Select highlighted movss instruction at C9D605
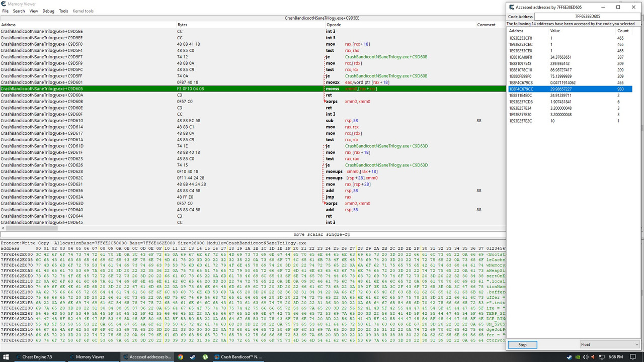Image resolution: width=644 pixels, height=362 pixels. click(253, 89)
